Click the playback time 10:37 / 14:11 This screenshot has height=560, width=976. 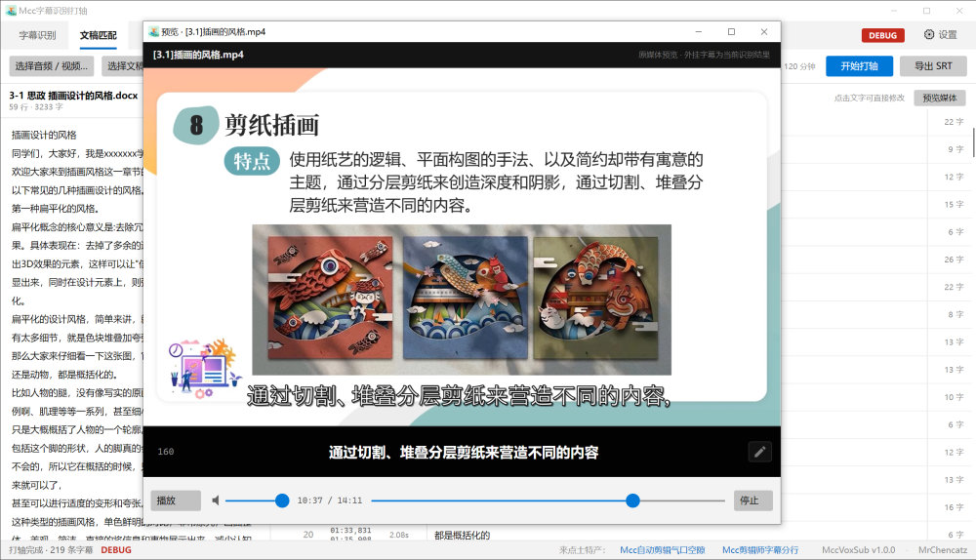pyautogui.click(x=329, y=500)
